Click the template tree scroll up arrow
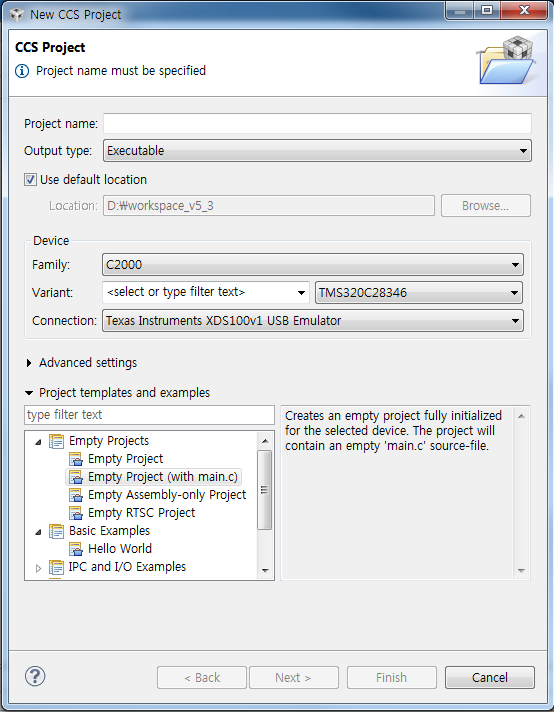The height and width of the screenshot is (712, 554). click(x=265, y=441)
